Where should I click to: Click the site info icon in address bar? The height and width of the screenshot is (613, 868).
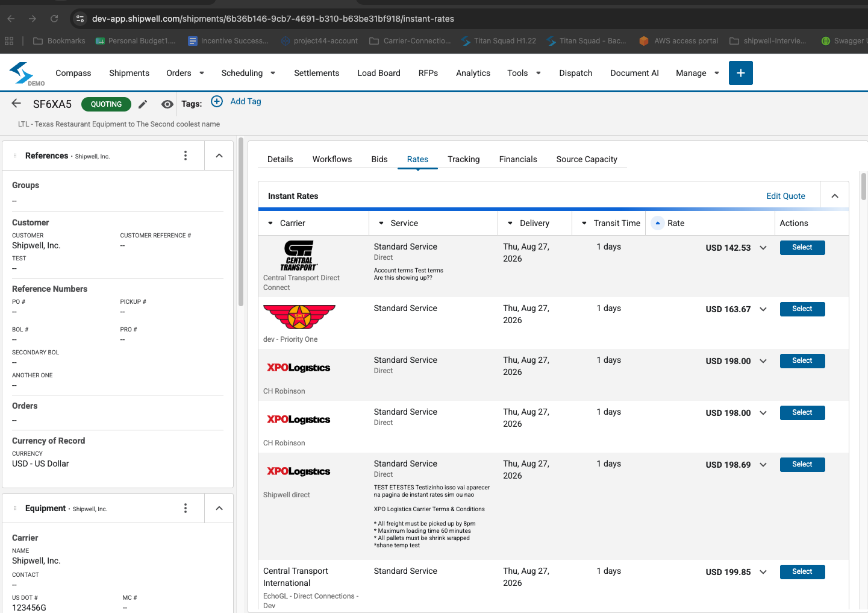pos(80,19)
